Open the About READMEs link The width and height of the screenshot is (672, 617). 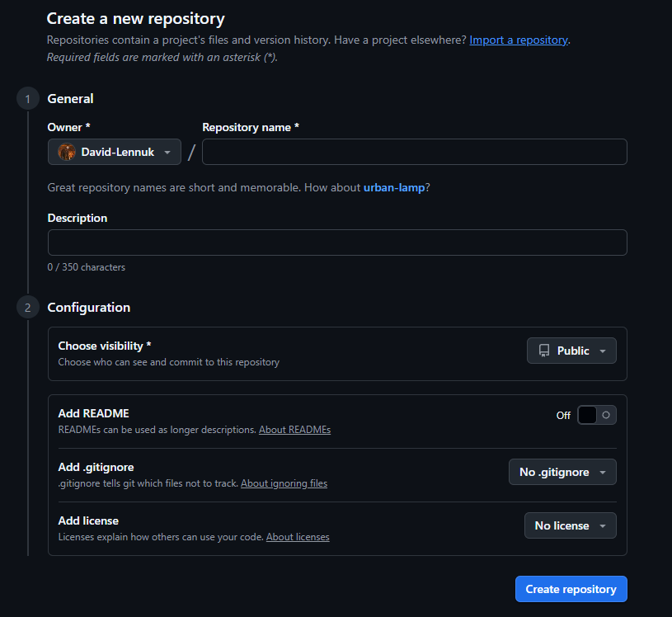coord(294,430)
